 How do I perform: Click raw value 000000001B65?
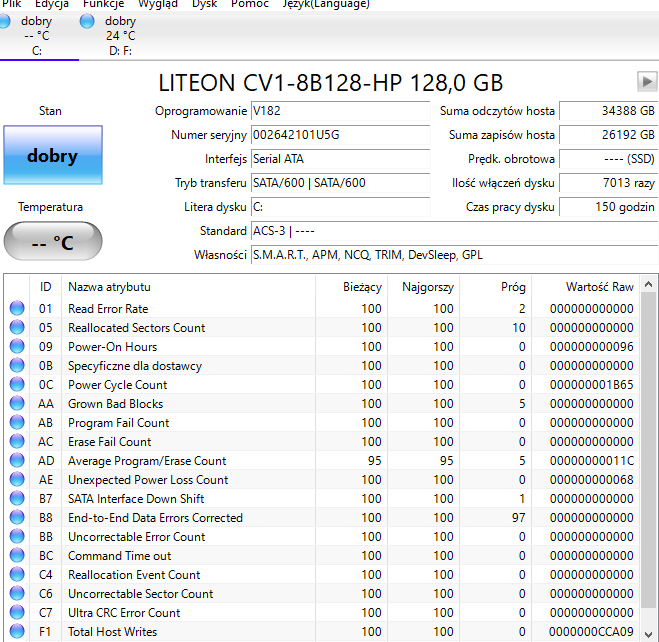click(591, 385)
